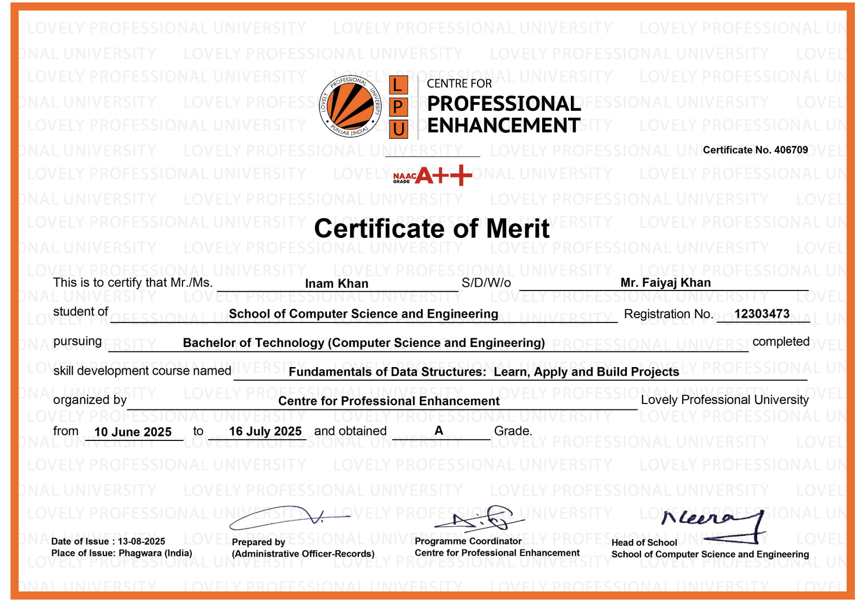Click the word 'PROFESSIONAL' in header
This screenshot has width=868, height=606.
pos(504,104)
